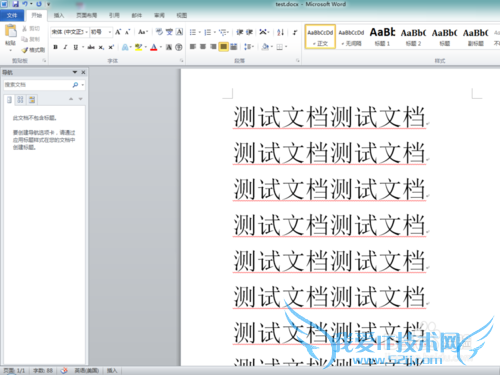Toggle Italic formatting

click(65, 47)
